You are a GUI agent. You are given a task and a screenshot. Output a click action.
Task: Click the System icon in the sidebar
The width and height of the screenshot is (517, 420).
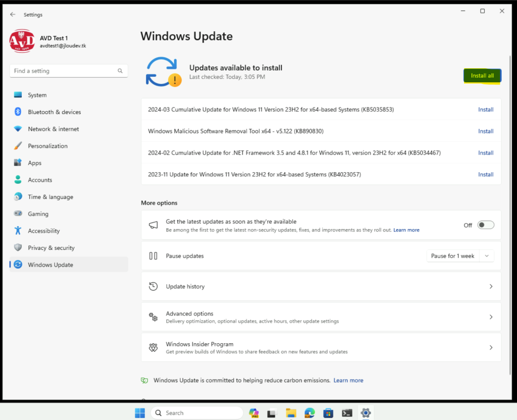[x=18, y=95]
